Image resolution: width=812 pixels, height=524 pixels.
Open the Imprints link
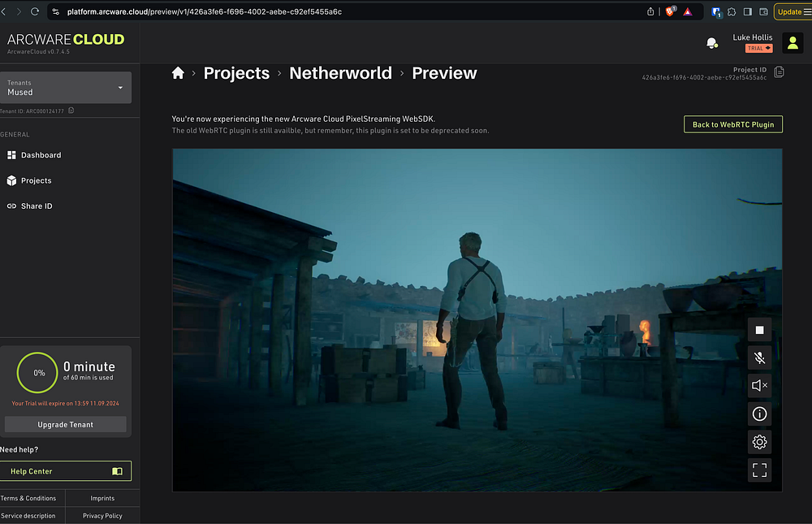click(x=102, y=498)
